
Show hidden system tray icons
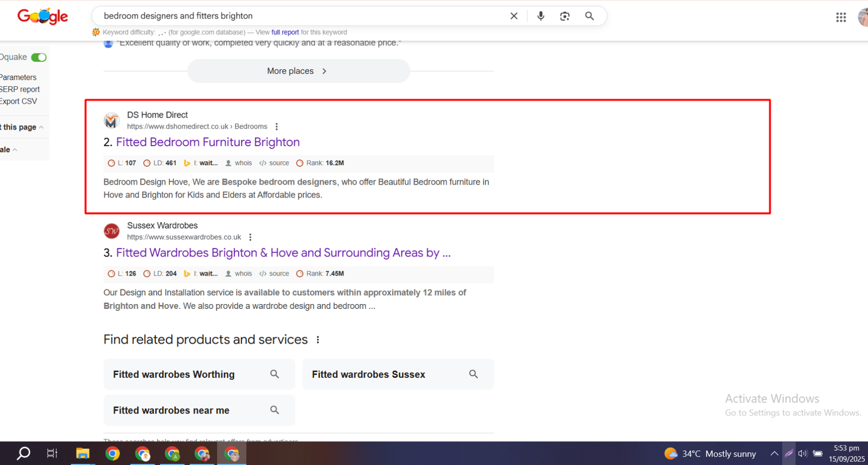(x=774, y=454)
